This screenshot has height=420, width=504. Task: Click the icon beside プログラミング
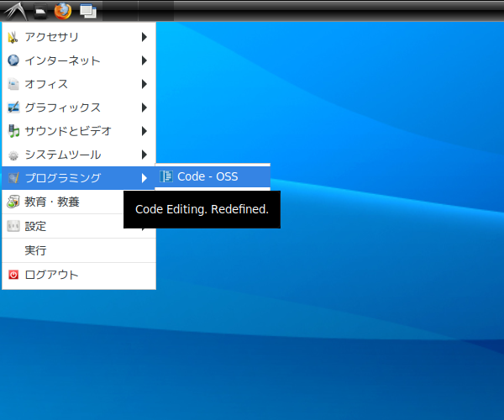coord(13,178)
